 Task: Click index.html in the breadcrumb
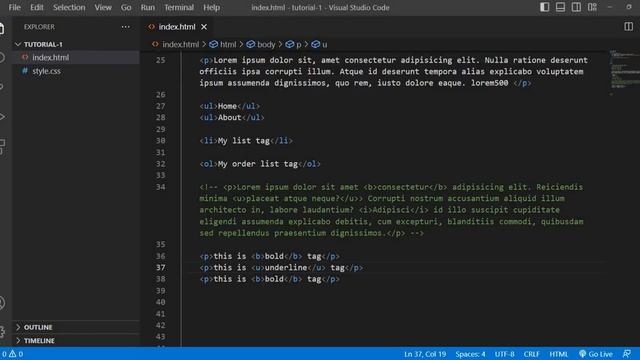point(180,44)
